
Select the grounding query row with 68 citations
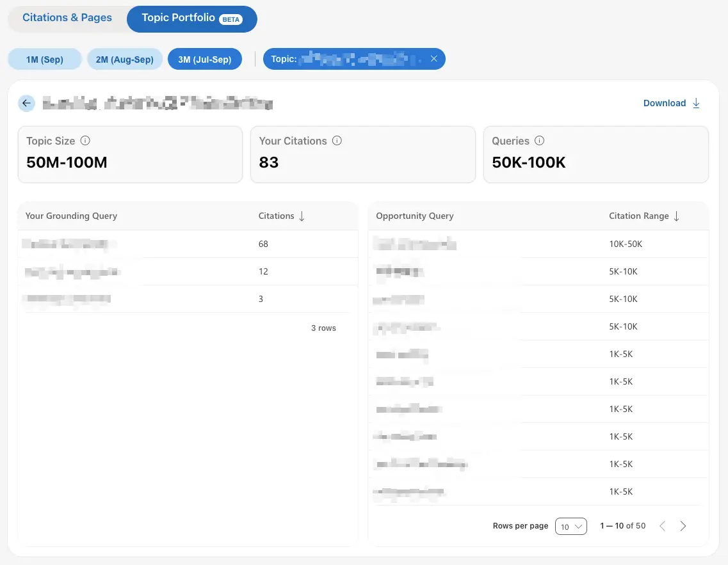(x=188, y=244)
